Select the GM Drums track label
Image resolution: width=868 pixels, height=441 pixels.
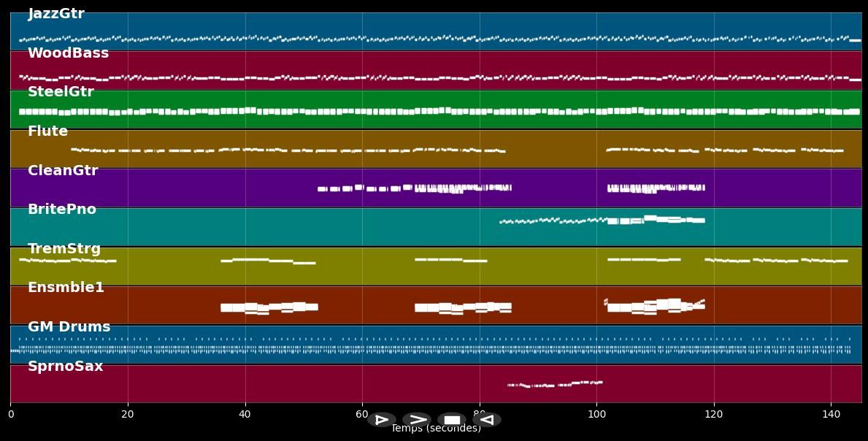[69, 327]
